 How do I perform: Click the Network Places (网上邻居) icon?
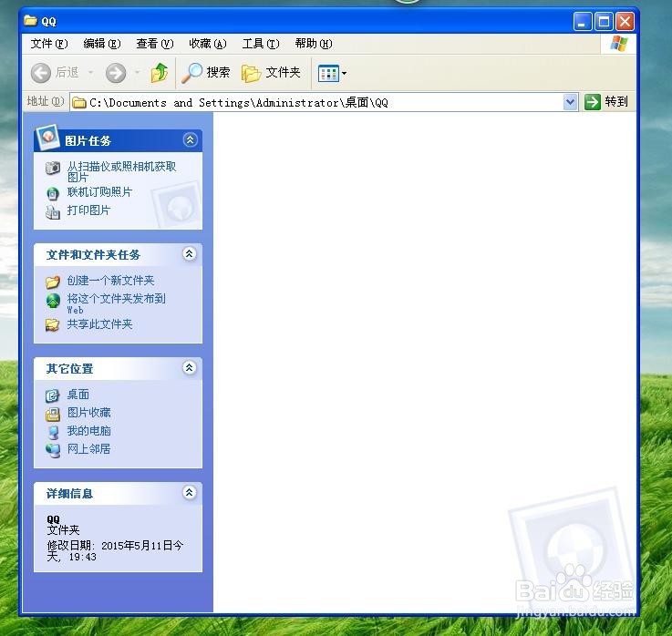pos(53,450)
